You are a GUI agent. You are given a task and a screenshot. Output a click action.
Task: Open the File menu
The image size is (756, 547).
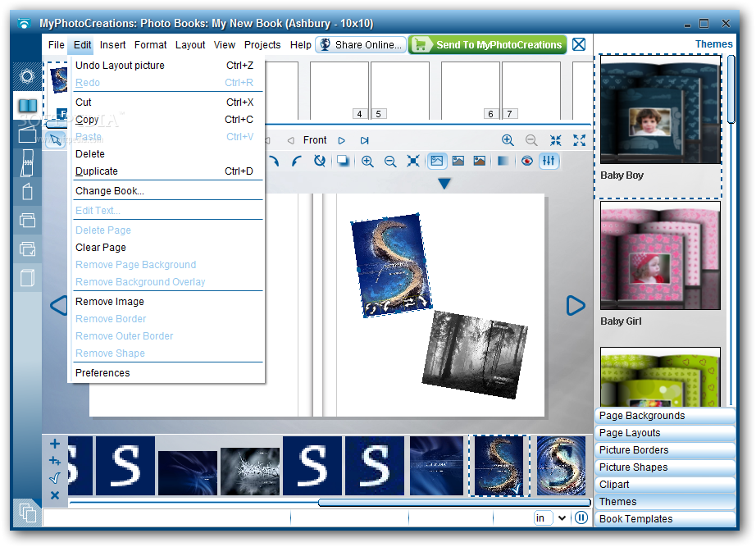(57, 45)
